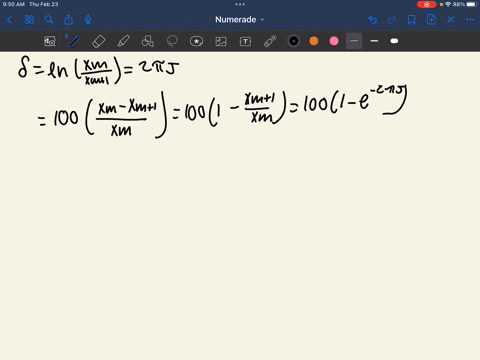Open the Numerade document title dropdown
Viewport: 480px width, 360px height.
pos(240,20)
